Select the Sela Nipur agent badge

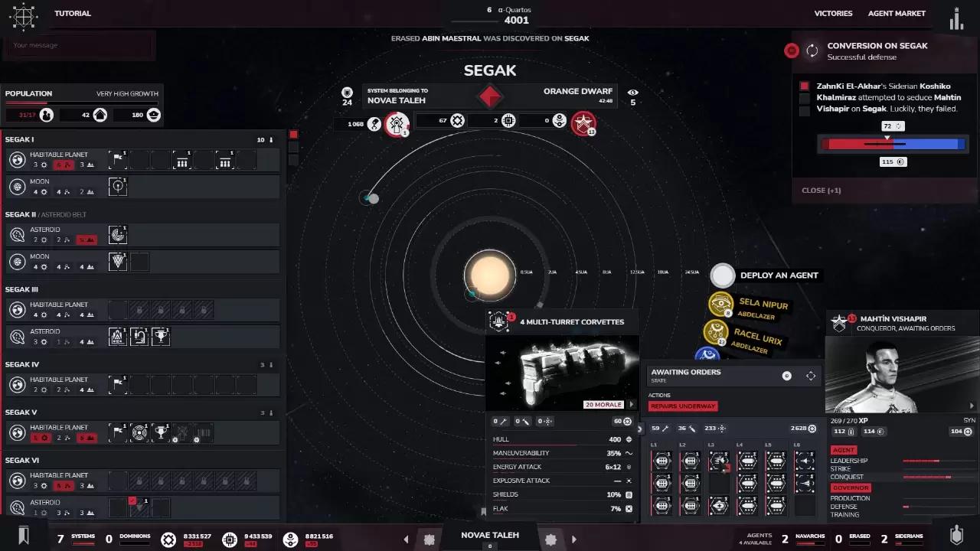click(x=720, y=305)
